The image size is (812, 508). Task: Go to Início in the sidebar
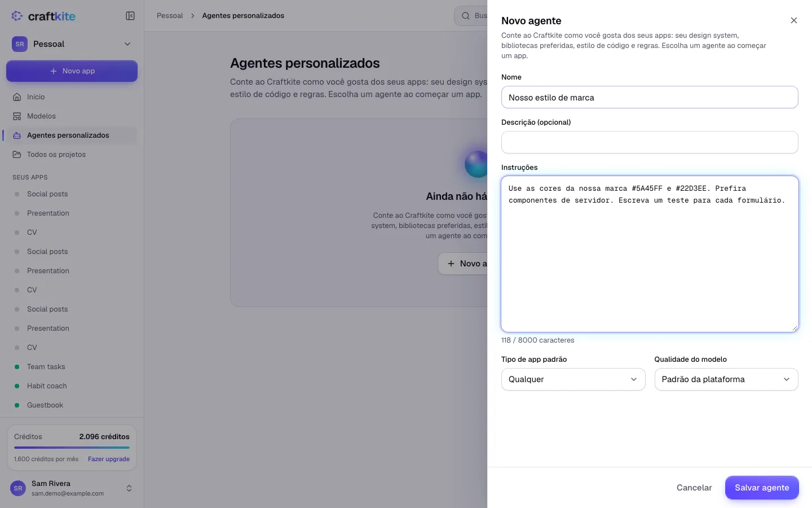72,97
